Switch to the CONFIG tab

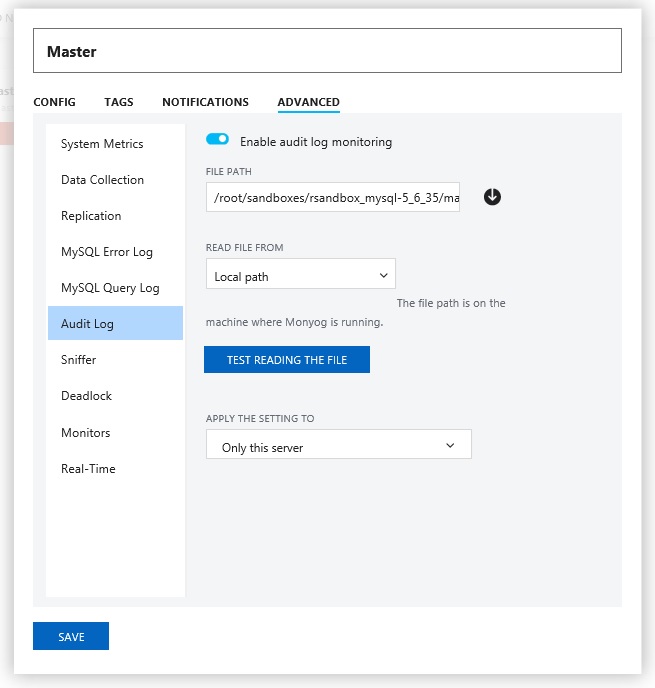[x=54, y=102]
